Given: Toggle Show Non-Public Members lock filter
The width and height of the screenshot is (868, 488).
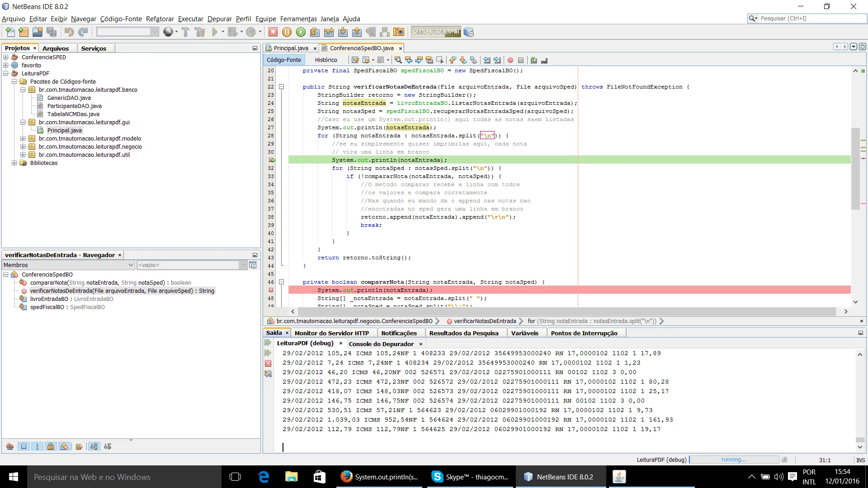Looking at the screenshot, I should [51, 446].
